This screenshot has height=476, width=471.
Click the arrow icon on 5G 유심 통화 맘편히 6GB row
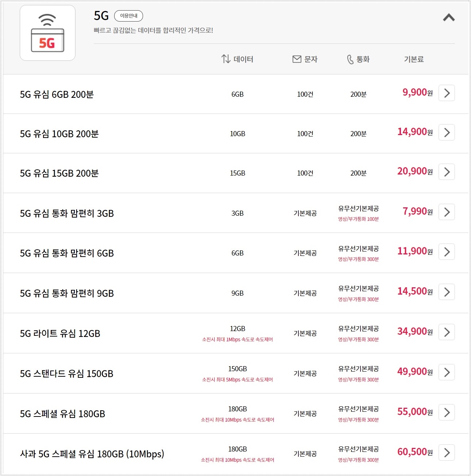click(x=446, y=252)
